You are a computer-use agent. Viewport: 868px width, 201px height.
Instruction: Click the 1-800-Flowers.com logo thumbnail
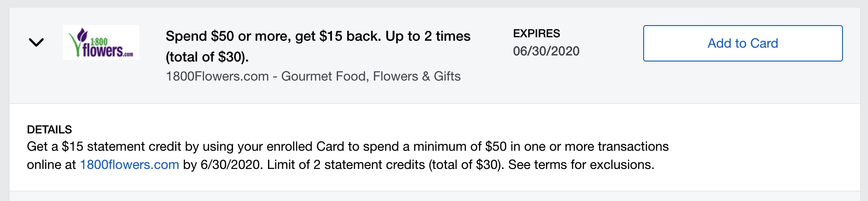tap(101, 42)
